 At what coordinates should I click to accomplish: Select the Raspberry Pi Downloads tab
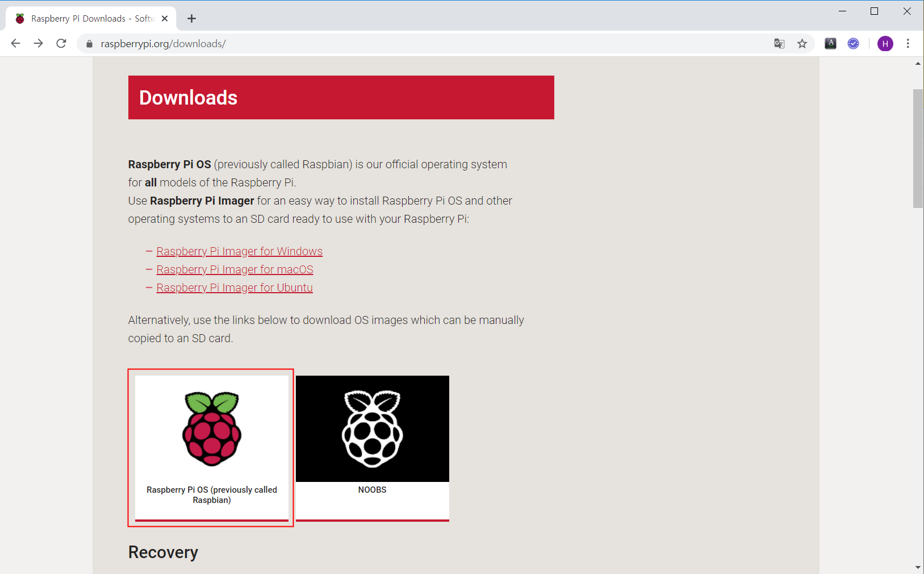pyautogui.click(x=91, y=19)
